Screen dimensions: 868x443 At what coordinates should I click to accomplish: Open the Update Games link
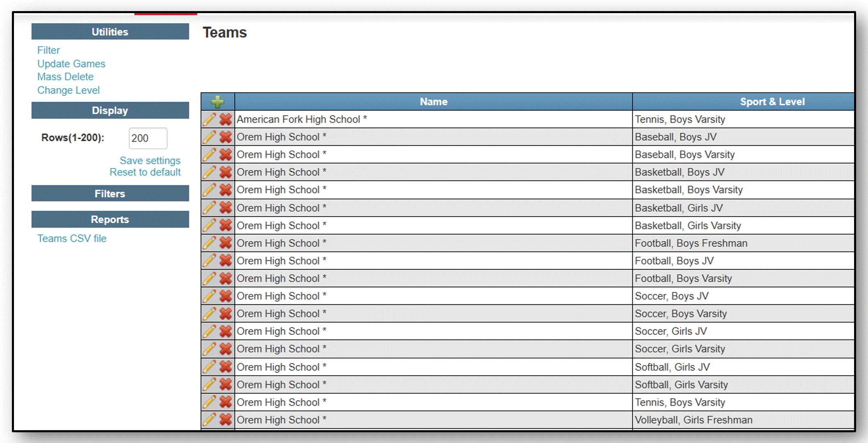click(71, 64)
